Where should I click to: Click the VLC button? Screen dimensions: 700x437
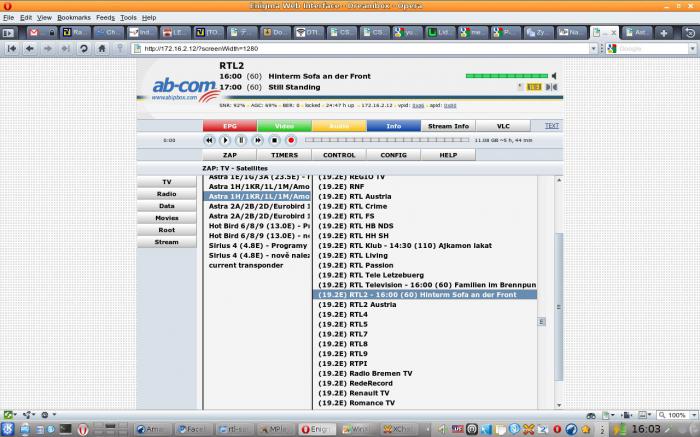(503, 126)
